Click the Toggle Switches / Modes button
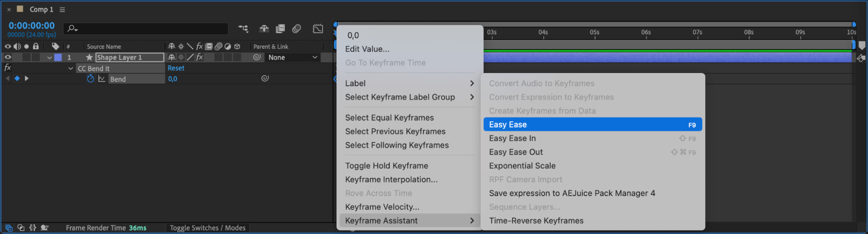This screenshot has width=868, height=234. click(x=208, y=228)
